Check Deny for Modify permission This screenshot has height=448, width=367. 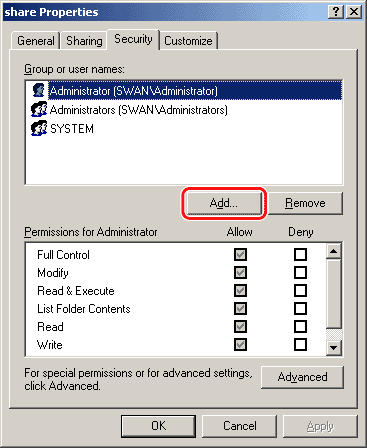300,273
